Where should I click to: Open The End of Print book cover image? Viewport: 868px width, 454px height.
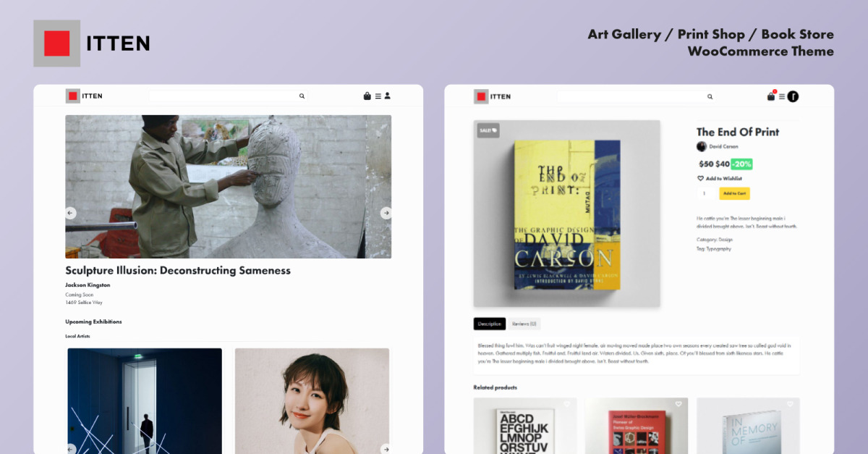click(567, 214)
